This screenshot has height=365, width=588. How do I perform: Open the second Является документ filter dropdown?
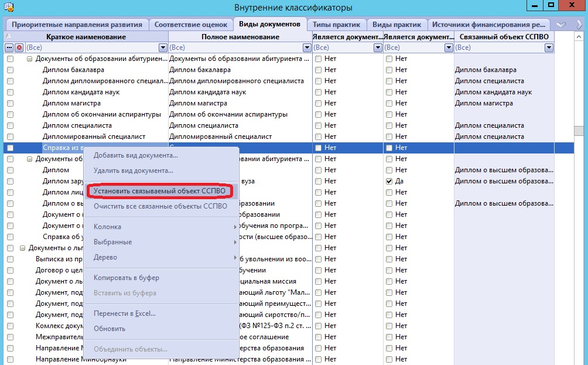pyautogui.click(x=449, y=47)
